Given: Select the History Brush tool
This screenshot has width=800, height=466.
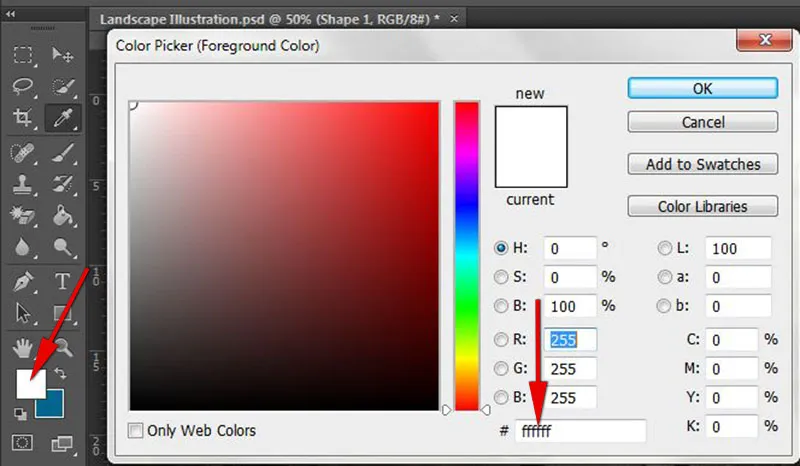Looking at the screenshot, I should click(x=63, y=185).
